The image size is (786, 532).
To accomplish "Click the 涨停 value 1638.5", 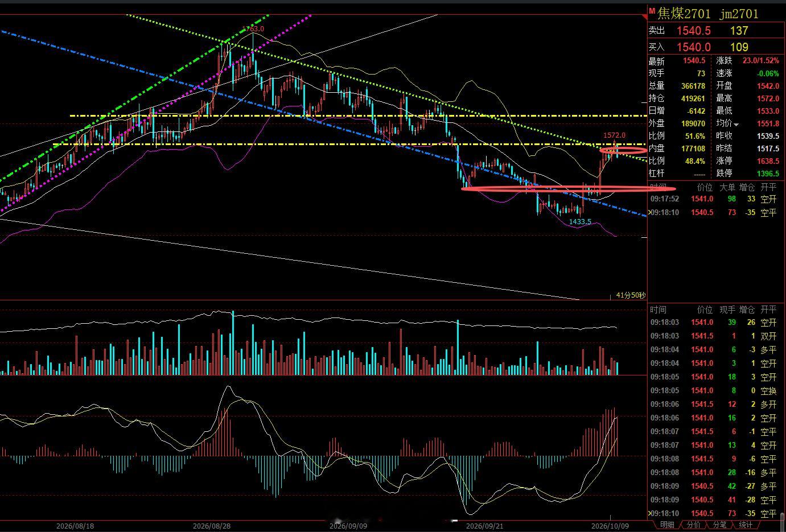I will [768, 160].
